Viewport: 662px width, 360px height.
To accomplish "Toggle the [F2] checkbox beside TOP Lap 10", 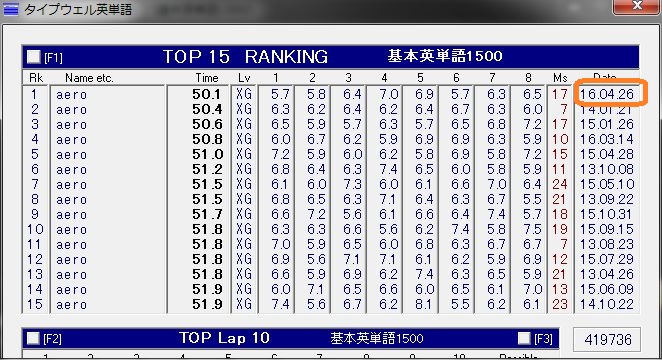I will pyautogui.click(x=33, y=338).
